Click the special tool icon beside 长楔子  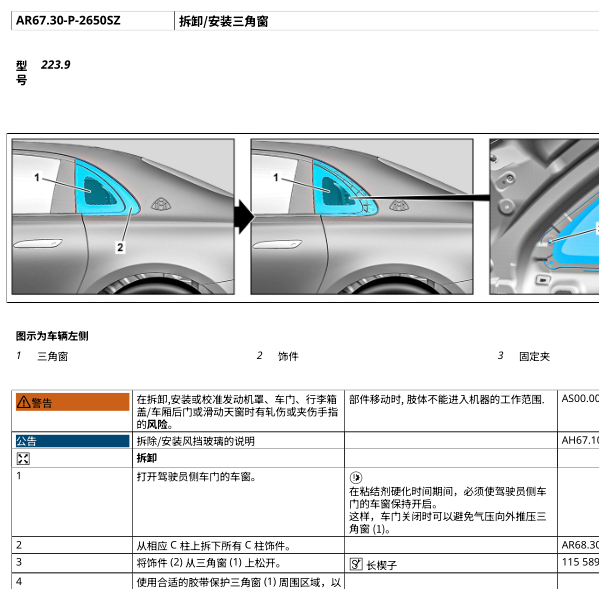coord(356,564)
